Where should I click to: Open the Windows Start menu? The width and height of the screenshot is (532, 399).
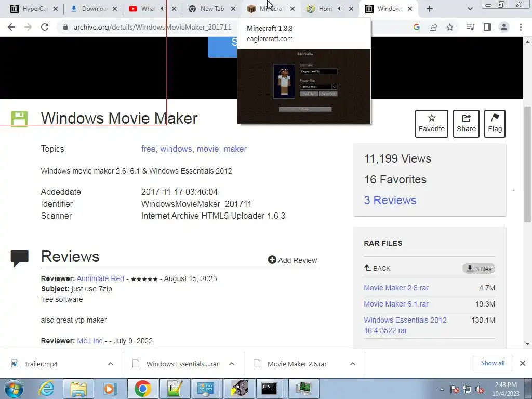pos(14,389)
